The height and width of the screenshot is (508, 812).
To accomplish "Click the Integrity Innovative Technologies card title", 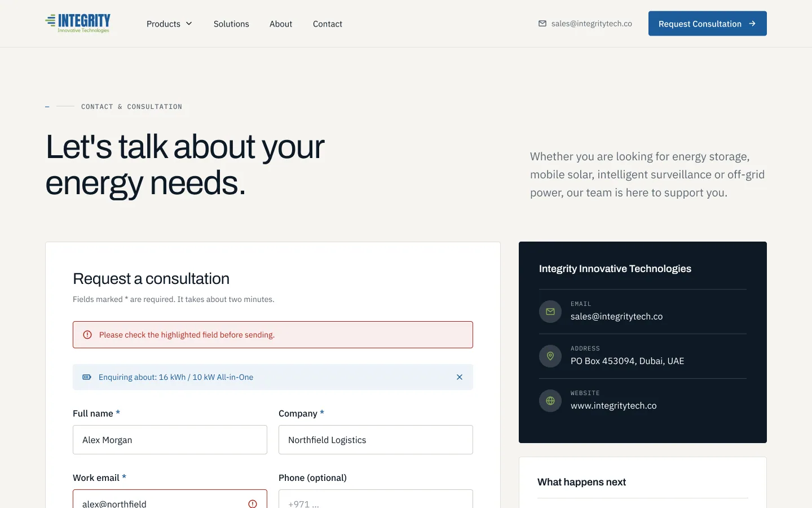I will pyautogui.click(x=615, y=269).
